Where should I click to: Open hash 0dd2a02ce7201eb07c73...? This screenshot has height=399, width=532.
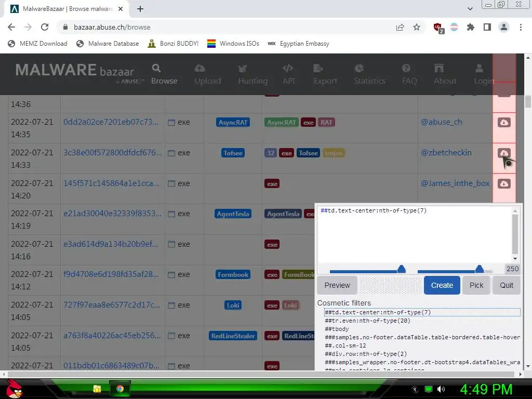[111, 122]
